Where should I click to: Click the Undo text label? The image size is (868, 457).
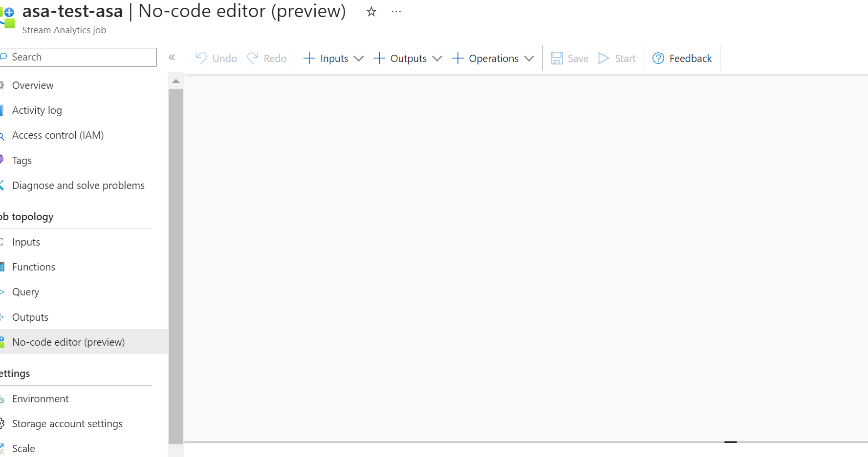pyautogui.click(x=225, y=59)
